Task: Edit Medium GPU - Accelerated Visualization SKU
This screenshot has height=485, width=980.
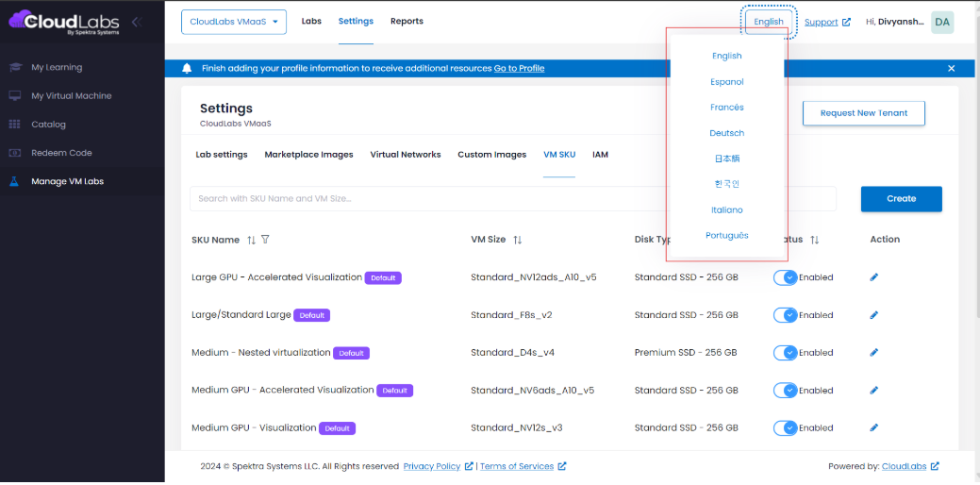Action: tap(873, 390)
